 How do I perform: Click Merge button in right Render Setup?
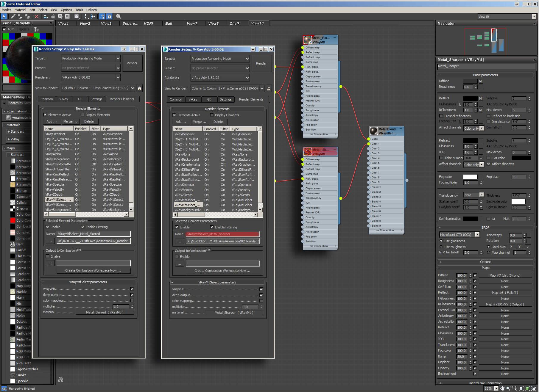[199, 122]
